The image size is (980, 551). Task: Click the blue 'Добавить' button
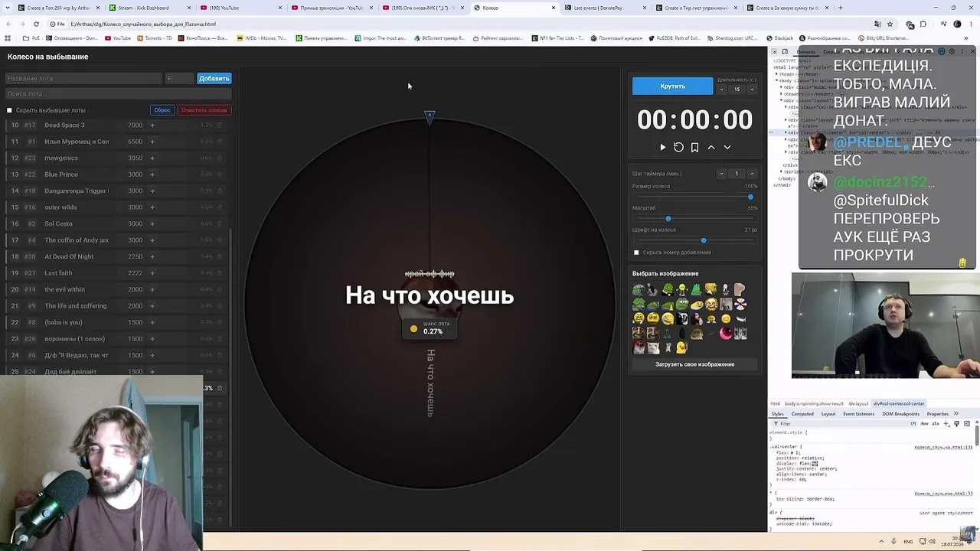[214, 78]
